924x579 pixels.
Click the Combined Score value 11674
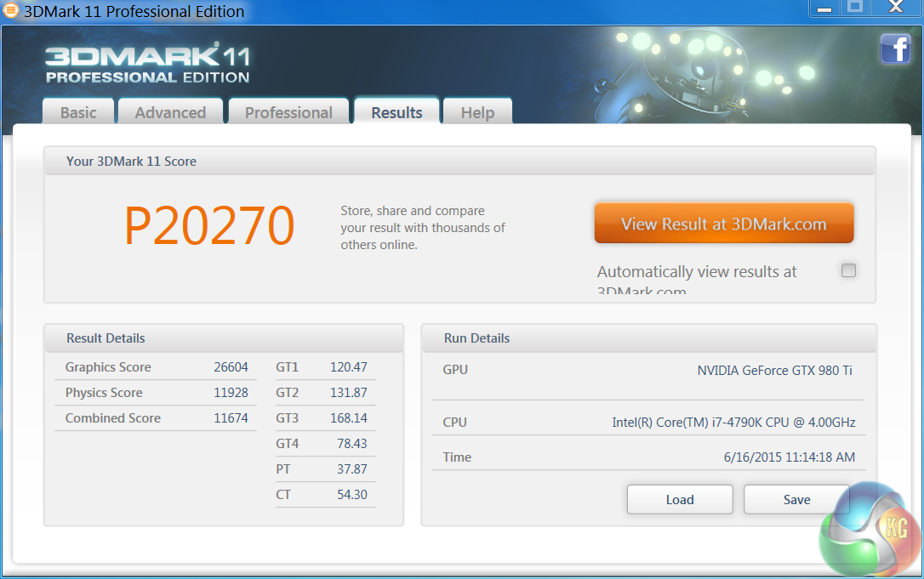[231, 417]
